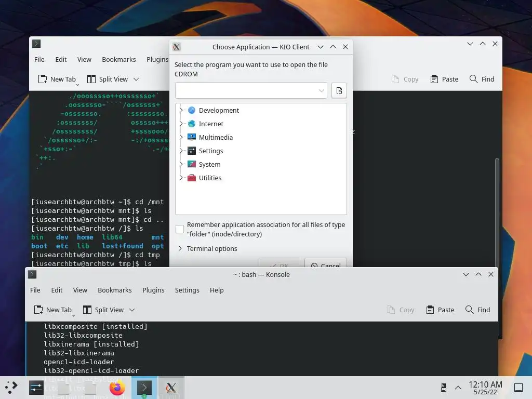532x399 pixels.
Task: Open Settings menu in the front Konsole window
Action: pos(187,290)
